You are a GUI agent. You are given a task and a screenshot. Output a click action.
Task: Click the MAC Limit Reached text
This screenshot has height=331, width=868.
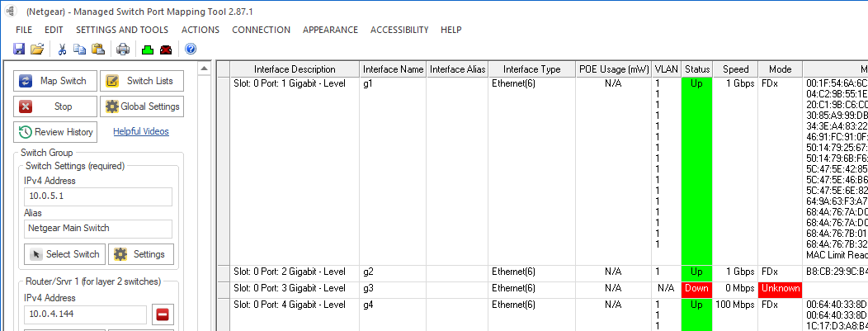(x=837, y=254)
